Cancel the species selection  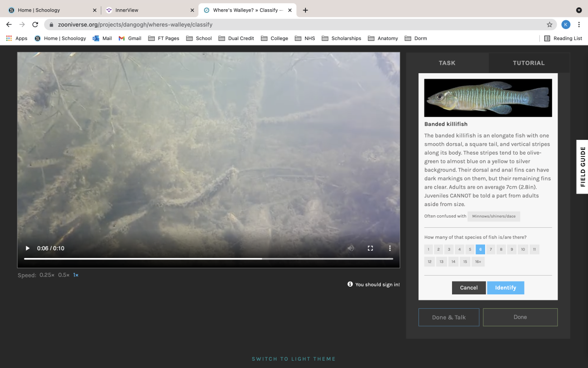tap(469, 287)
